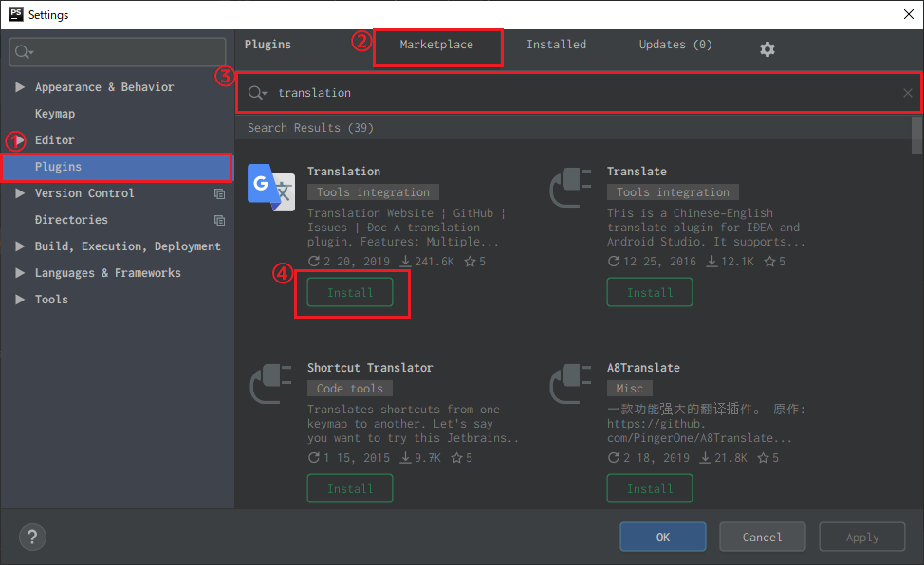The height and width of the screenshot is (565, 924).
Task: Expand the Tools settings section
Action: click(x=20, y=299)
